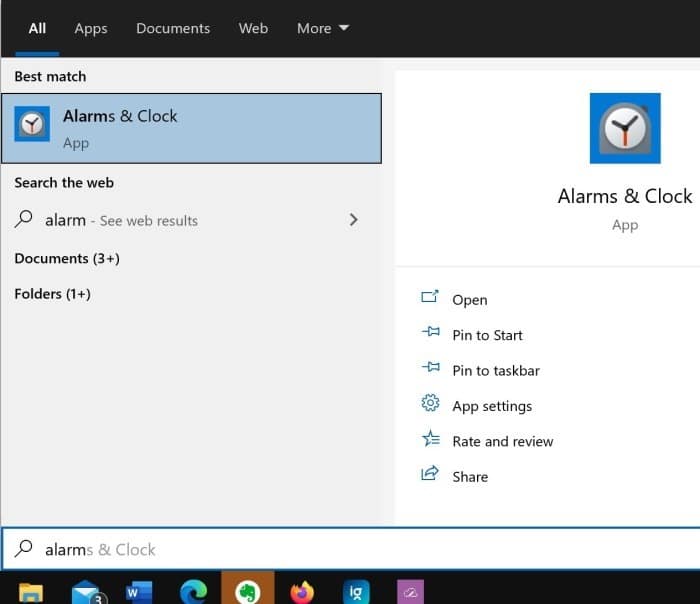Expand the More dropdown filter
Viewport: 700px width, 604px height.
(x=323, y=29)
